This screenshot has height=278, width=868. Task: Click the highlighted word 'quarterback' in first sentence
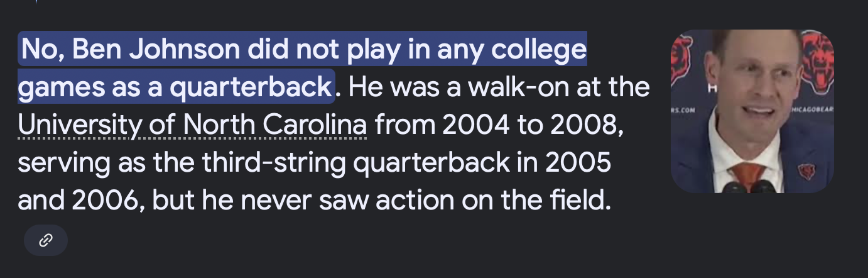click(251, 87)
